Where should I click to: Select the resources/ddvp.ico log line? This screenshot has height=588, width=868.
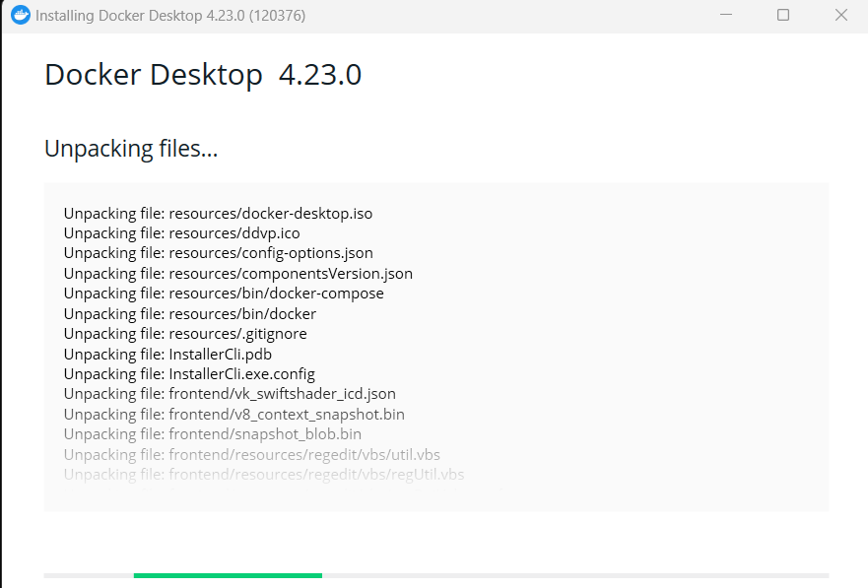(181, 233)
